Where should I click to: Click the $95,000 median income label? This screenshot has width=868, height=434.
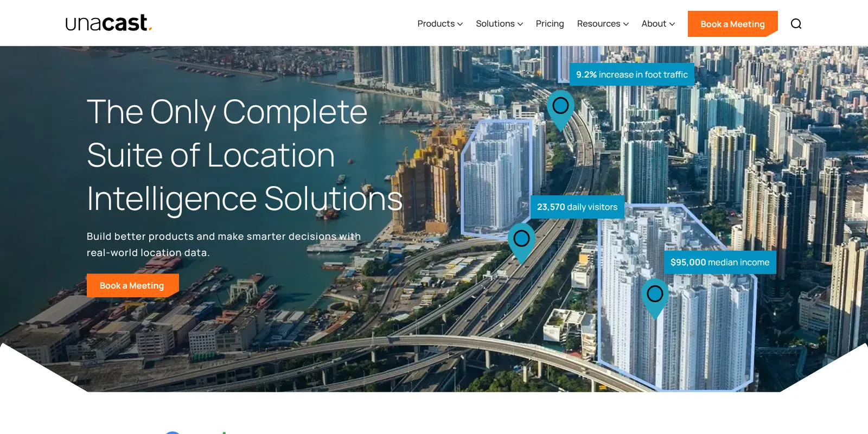(720, 262)
